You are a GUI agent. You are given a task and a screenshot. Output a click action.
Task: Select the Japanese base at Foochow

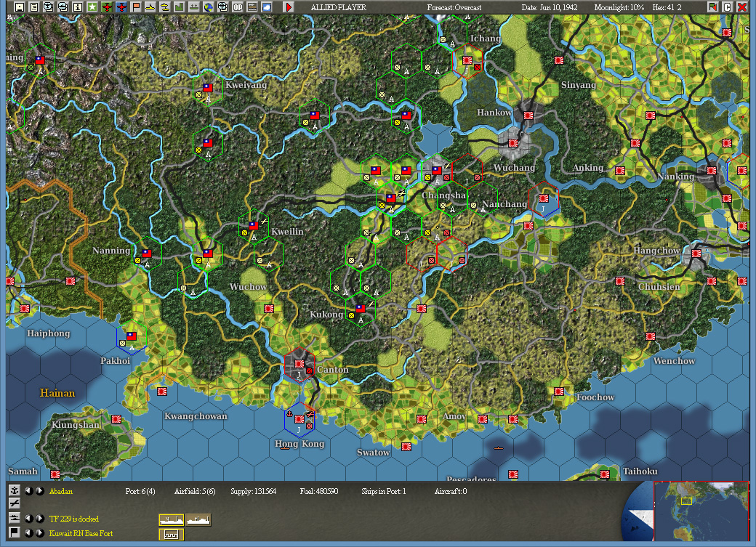point(559,392)
